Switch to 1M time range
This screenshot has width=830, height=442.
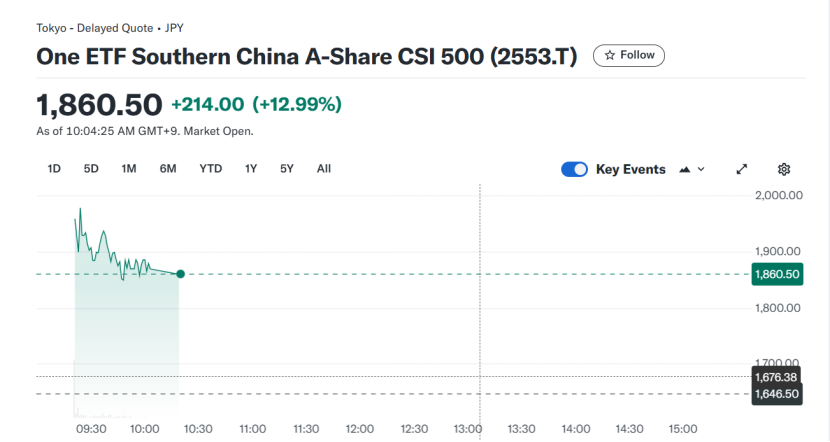point(129,169)
